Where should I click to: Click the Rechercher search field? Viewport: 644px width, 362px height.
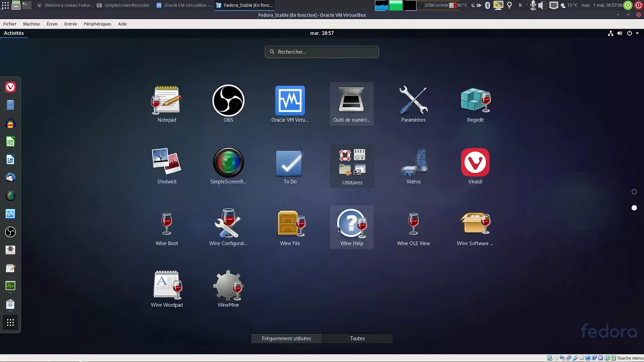322,52
